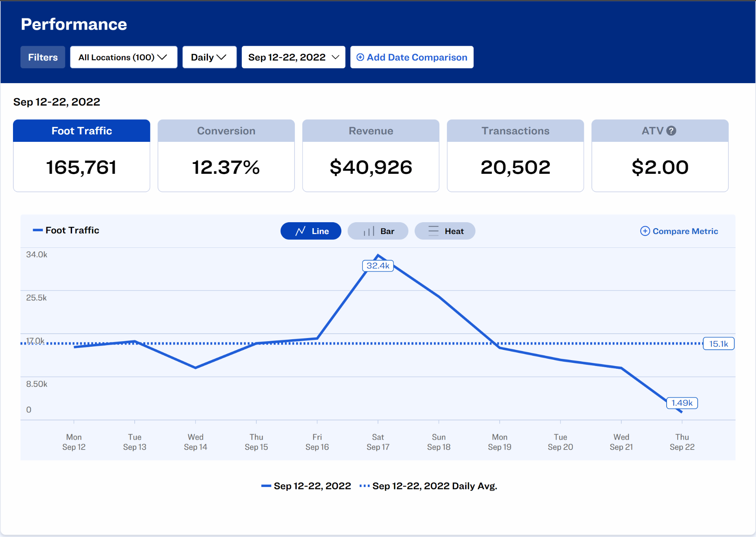756x537 pixels.
Task: Select the Conversion metric tab
Action: (x=226, y=131)
